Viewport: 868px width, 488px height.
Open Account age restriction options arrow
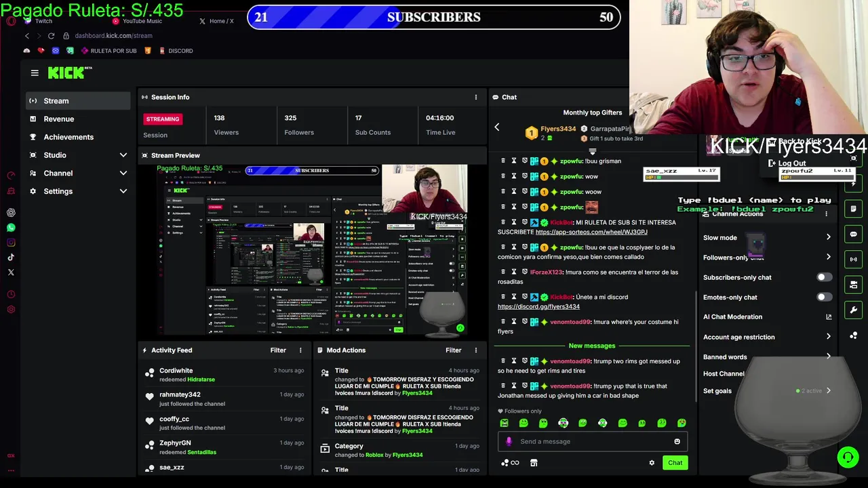click(828, 337)
